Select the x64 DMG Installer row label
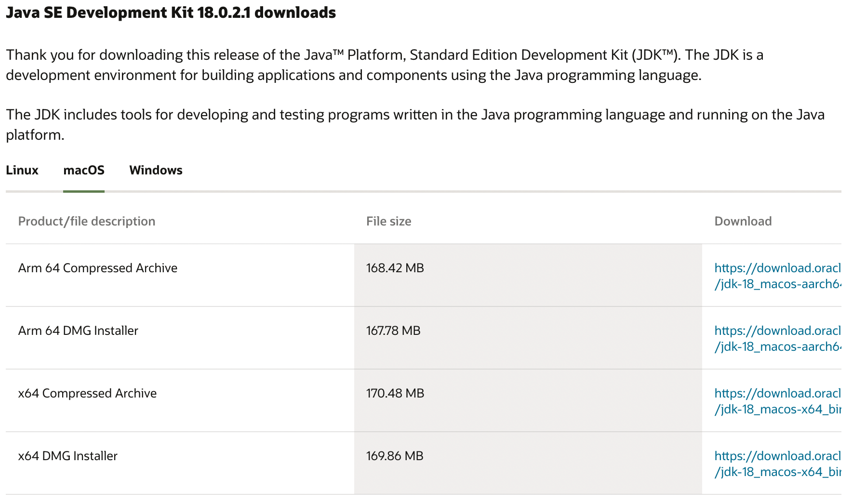 68,456
